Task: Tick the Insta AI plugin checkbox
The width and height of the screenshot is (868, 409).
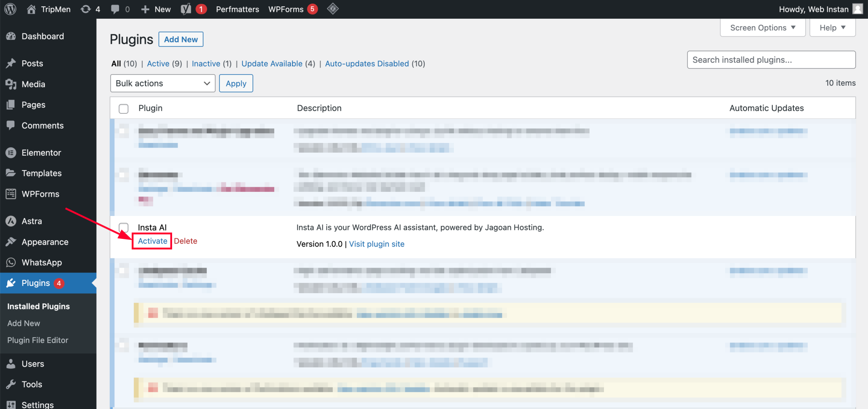Action: pos(124,228)
